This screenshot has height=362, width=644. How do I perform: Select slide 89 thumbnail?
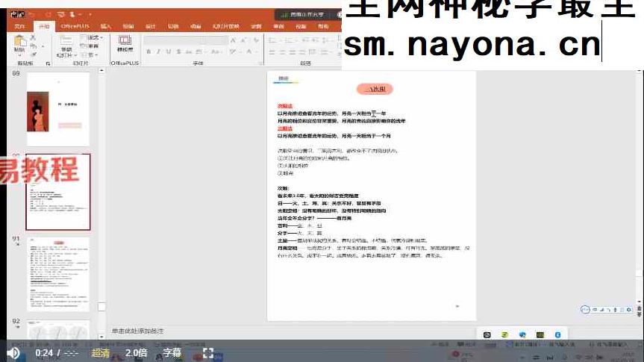point(58,109)
